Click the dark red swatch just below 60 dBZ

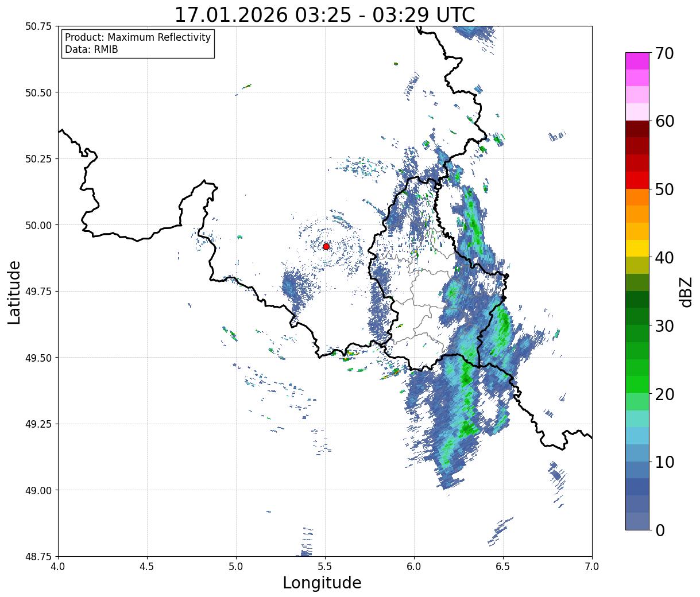(637, 129)
